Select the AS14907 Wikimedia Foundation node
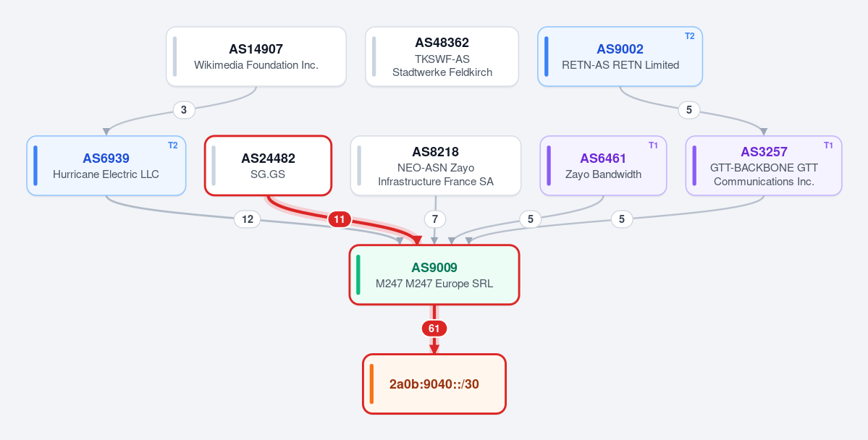The width and height of the screenshot is (868, 440). [x=256, y=56]
